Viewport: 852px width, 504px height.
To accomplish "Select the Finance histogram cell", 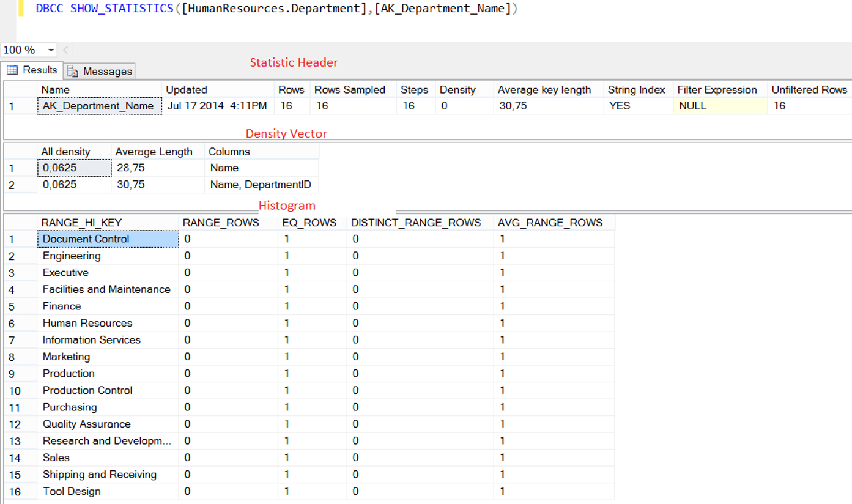I will (x=108, y=306).
